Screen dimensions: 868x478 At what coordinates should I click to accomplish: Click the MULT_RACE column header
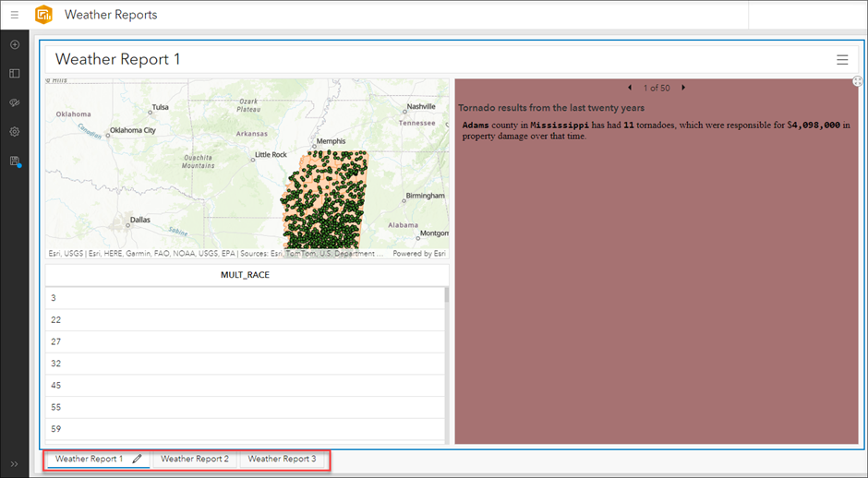[x=246, y=275]
